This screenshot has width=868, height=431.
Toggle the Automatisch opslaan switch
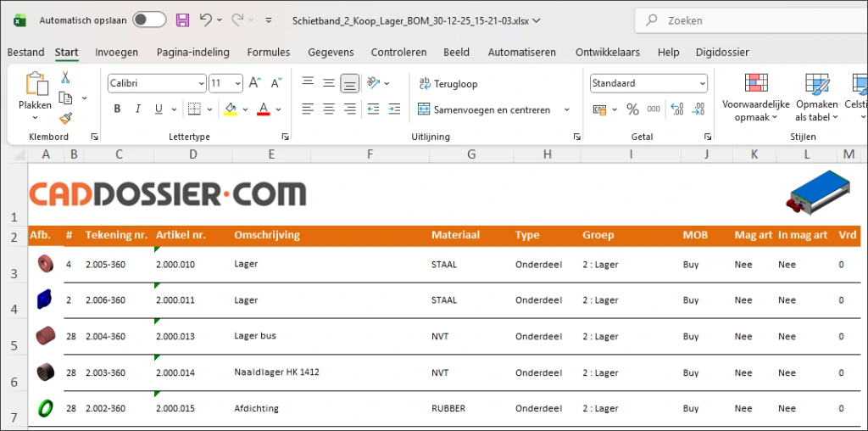pos(149,20)
